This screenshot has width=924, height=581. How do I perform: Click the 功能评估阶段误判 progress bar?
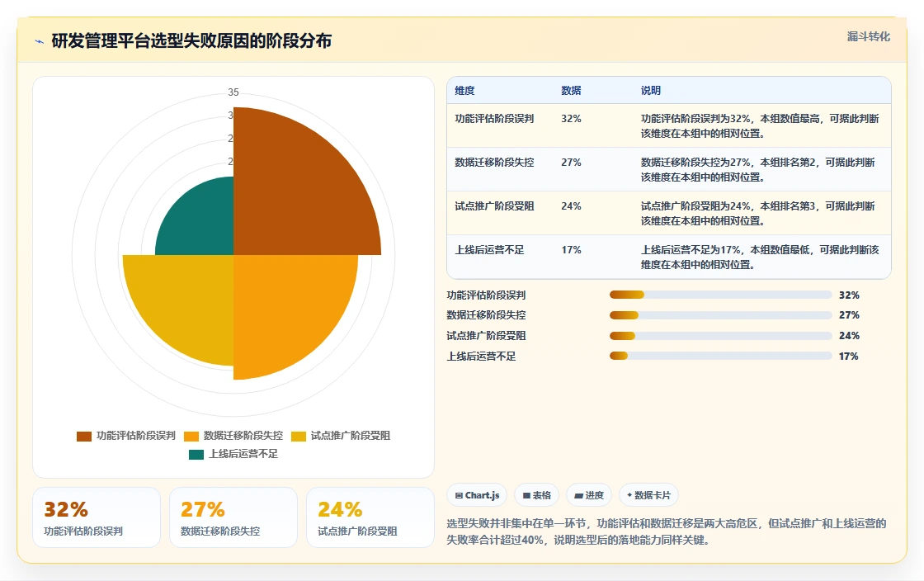(x=721, y=295)
